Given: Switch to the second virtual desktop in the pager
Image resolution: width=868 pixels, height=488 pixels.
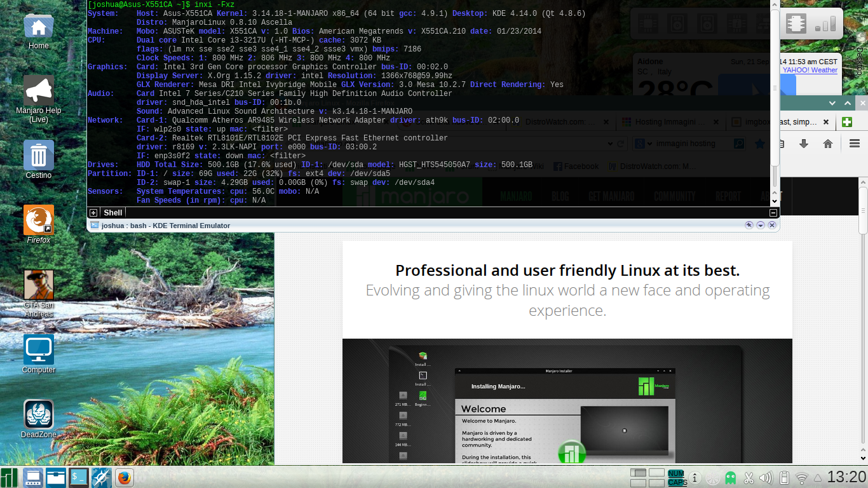Looking at the screenshot, I should point(656,473).
